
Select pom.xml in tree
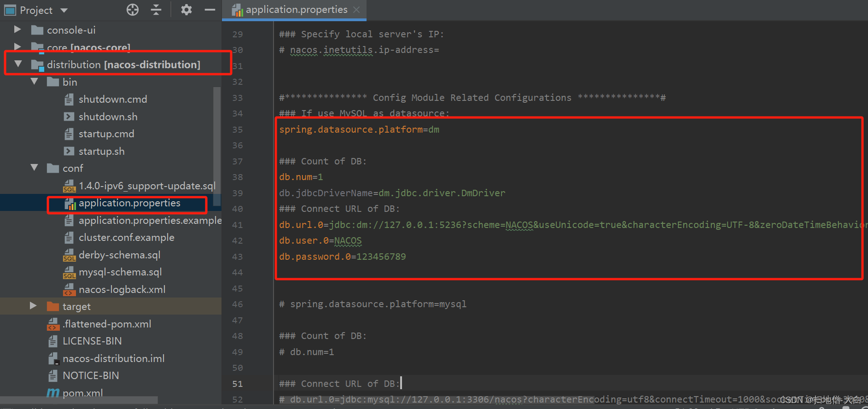click(x=82, y=393)
